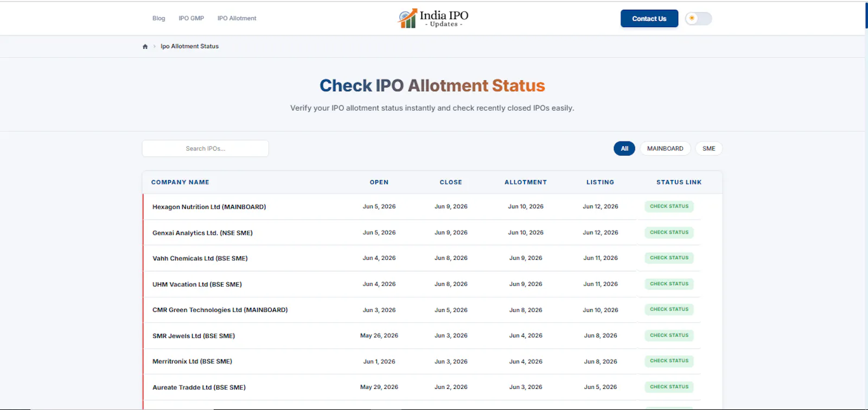
Task: Check status for Merritronix Ltd
Action: (669, 361)
